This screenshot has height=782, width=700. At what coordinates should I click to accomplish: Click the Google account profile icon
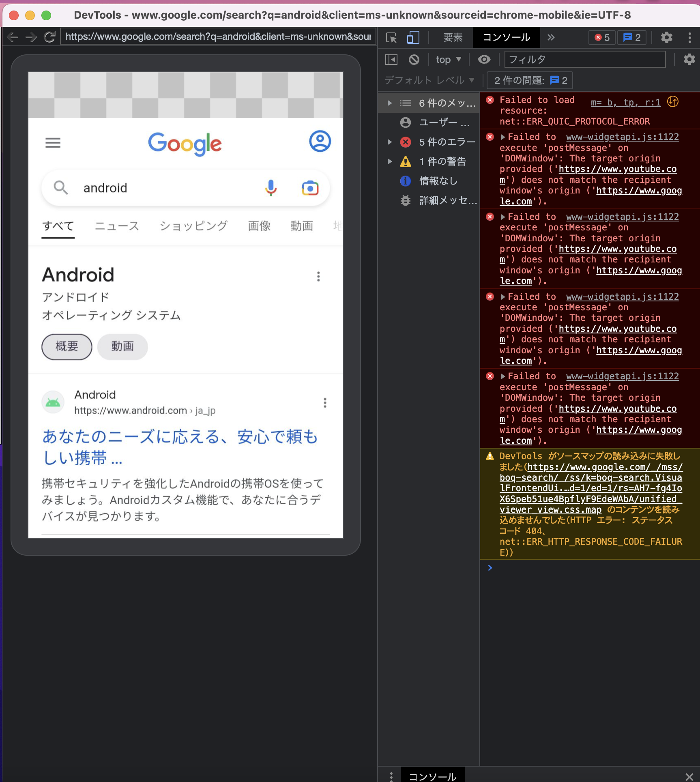point(320,142)
